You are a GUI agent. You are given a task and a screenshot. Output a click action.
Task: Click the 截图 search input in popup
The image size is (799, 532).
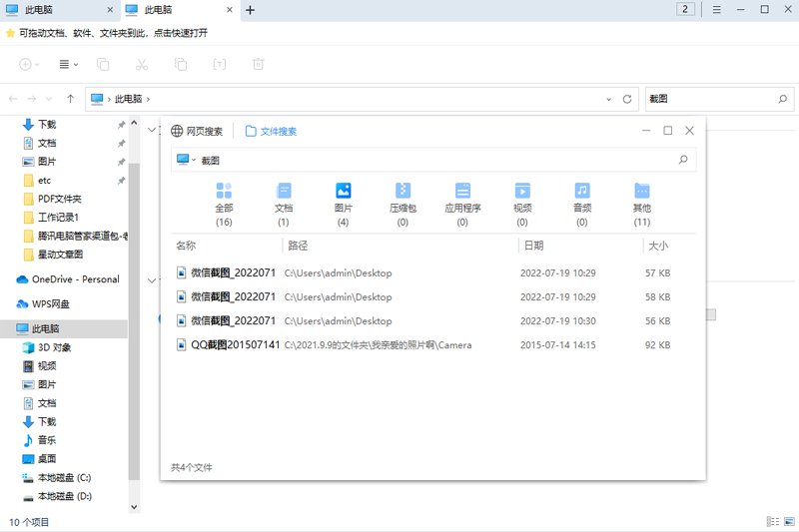[429, 160]
